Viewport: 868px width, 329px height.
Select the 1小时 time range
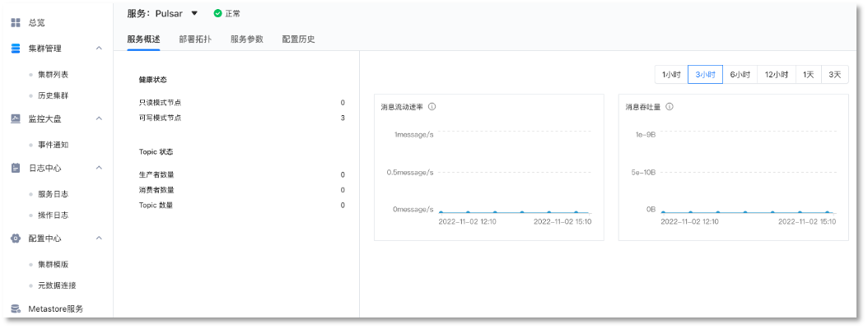671,75
